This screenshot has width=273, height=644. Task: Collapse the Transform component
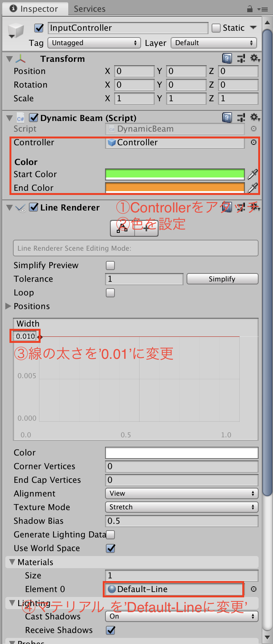click(x=9, y=59)
